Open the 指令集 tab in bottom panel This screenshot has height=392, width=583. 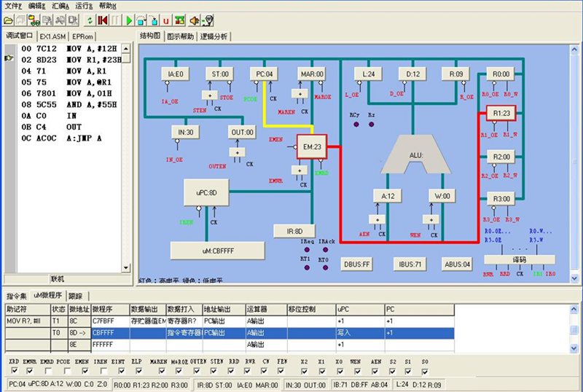pyautogui.click(x=16, y=296)
